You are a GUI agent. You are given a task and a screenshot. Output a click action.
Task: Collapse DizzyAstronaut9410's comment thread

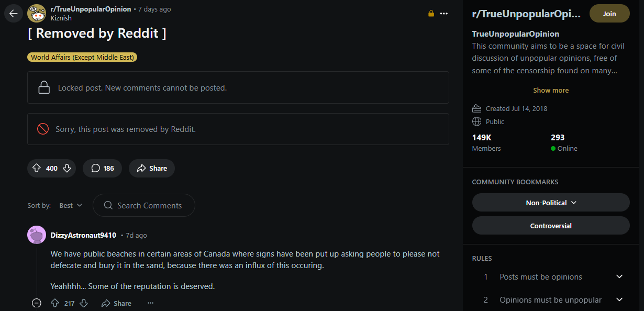point(36,303)
